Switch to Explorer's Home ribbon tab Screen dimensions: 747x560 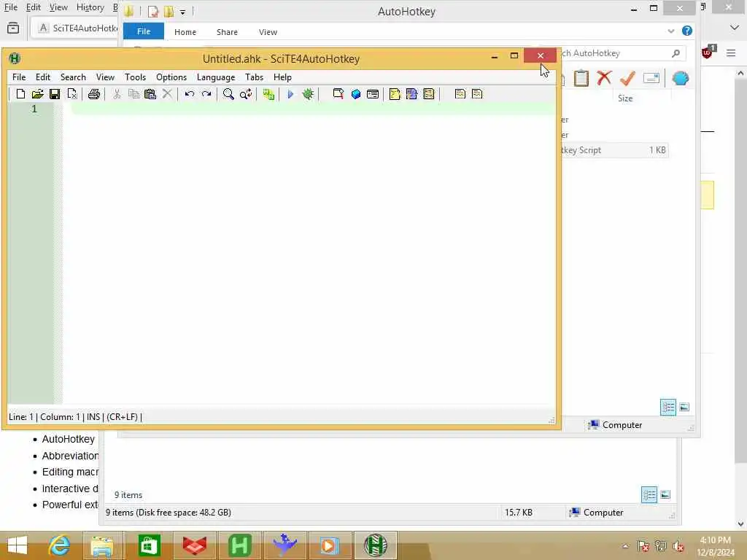pyautogui.click(x=185, y=32)
